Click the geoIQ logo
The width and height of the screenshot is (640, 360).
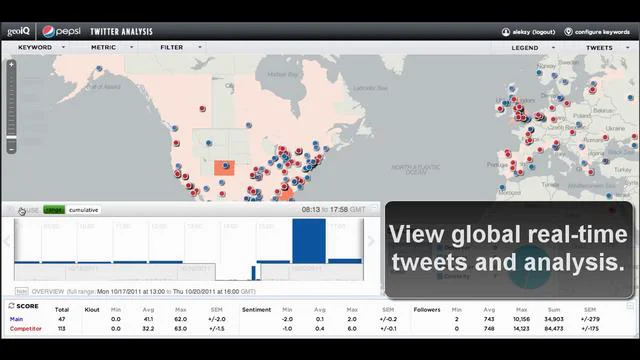pyautogui.click(x=18, y=31)
